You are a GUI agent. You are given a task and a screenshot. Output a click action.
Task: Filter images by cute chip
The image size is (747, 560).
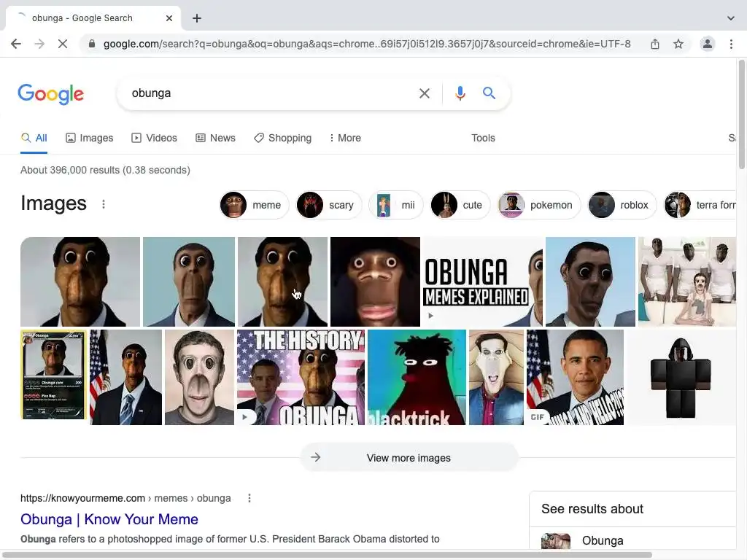(460, 205)
